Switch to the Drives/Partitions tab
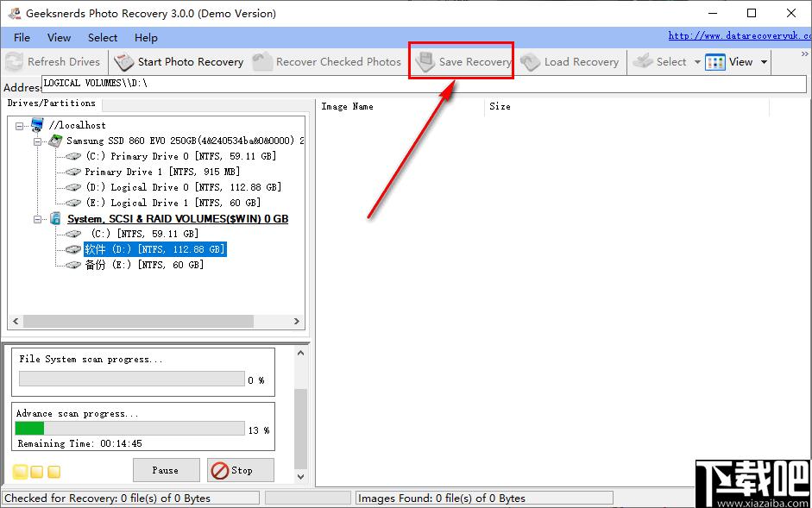This screenshot has width=812, height=508. coord(51,103)
